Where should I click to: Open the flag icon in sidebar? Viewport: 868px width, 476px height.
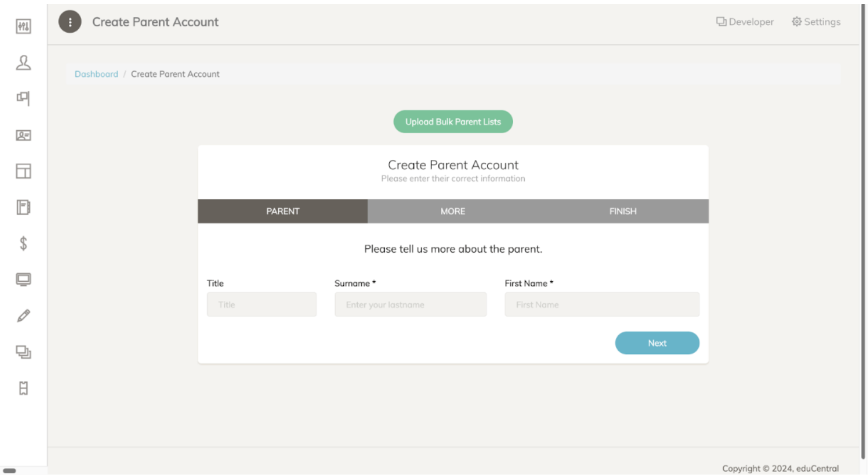click(x=23, y=99)
